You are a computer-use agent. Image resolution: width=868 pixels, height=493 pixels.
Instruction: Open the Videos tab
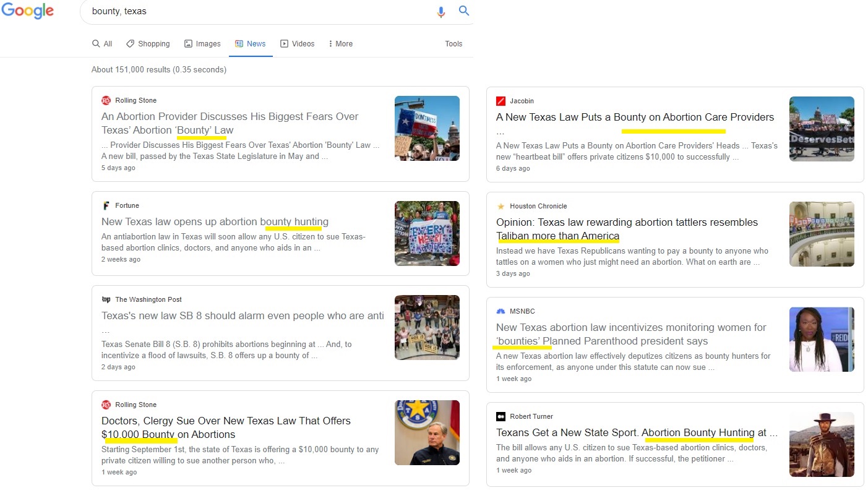pos(298,44)
